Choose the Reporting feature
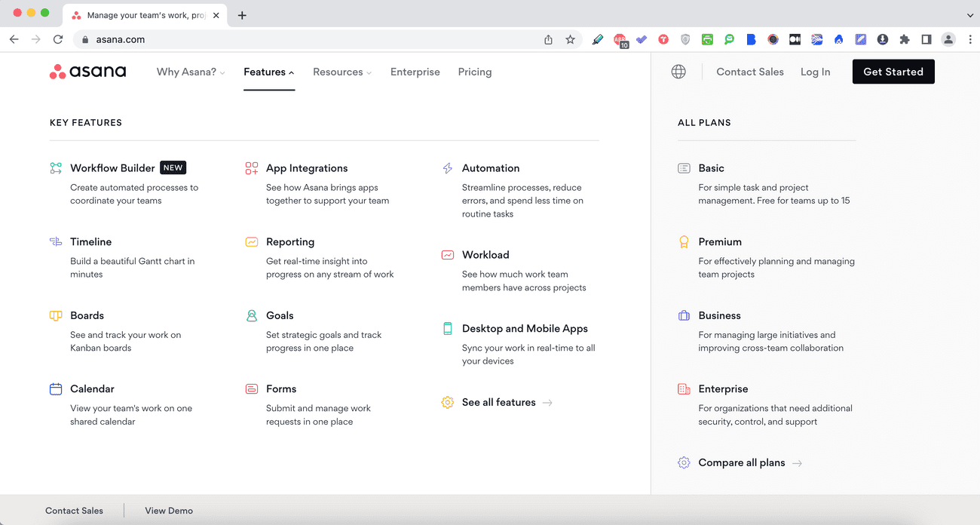The height and width of the screenshot is (525, 980). 290,241
